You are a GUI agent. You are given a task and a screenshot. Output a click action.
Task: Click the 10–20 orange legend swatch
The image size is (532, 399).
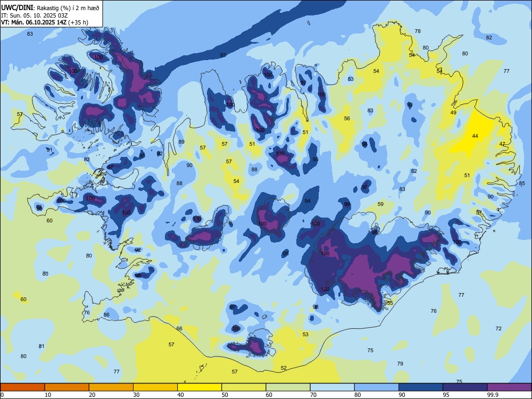(x=67, y=387)
